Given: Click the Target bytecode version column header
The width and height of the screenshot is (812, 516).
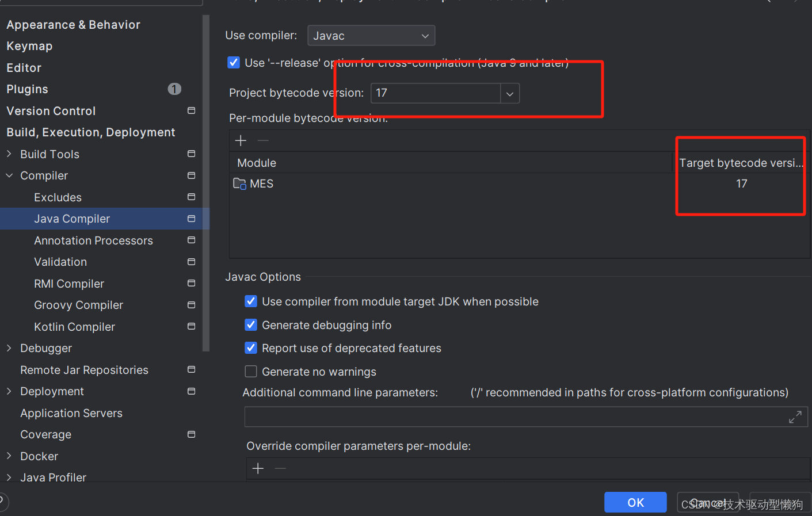Looking at the screenshot, I should [x=741, y=163].
